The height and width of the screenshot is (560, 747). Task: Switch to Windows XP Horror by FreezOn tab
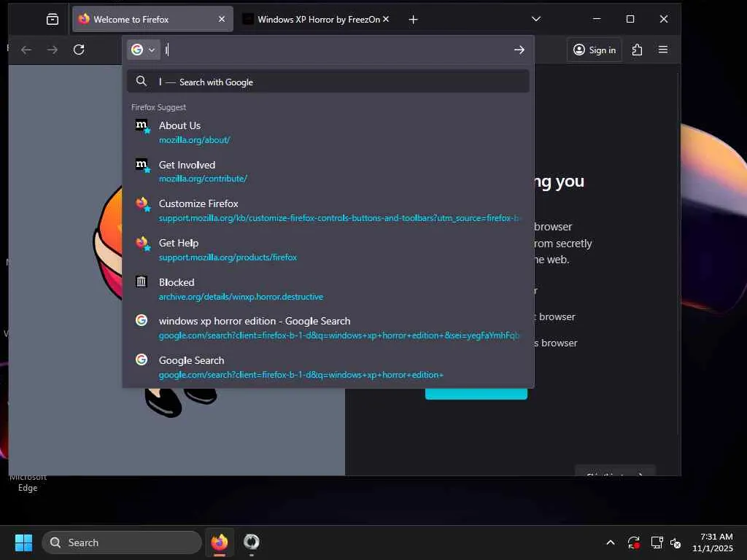click(x=315, y=19)
